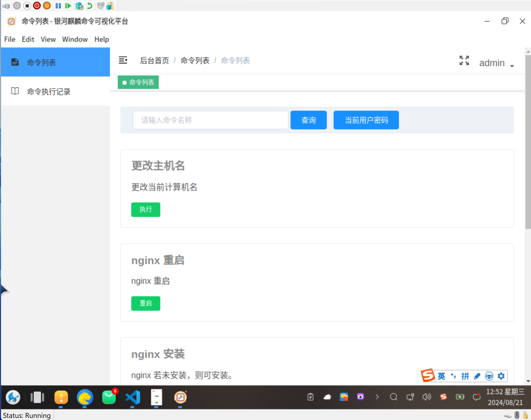Viewport: 531px width, 420px height.
Task: Click 当前用户密码 button
Action: point(366,120)
